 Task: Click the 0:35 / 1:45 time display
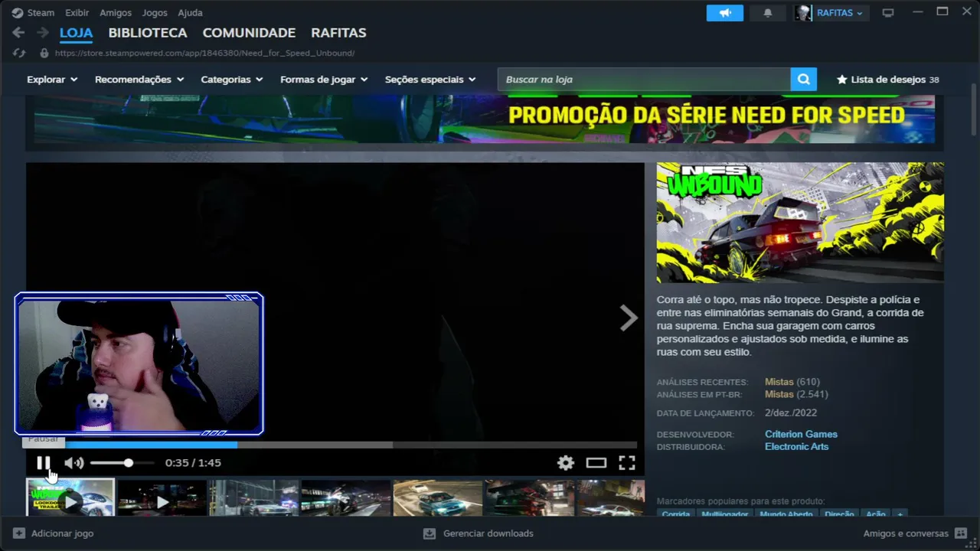tap(193, 462)
